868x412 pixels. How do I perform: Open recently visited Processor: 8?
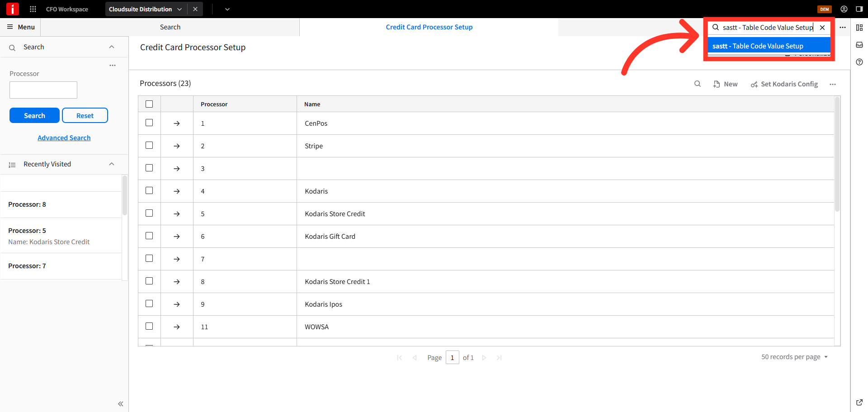[x=61, y=204]
